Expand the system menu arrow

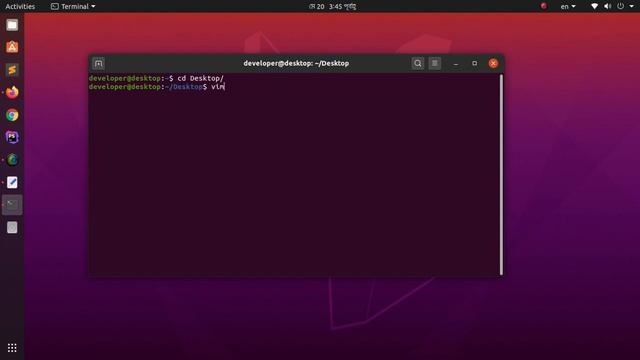631,6
